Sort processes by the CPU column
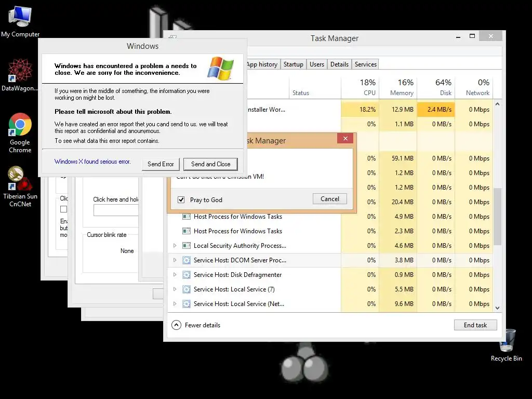The image size is (532, 399). click(x=360, y=87)
